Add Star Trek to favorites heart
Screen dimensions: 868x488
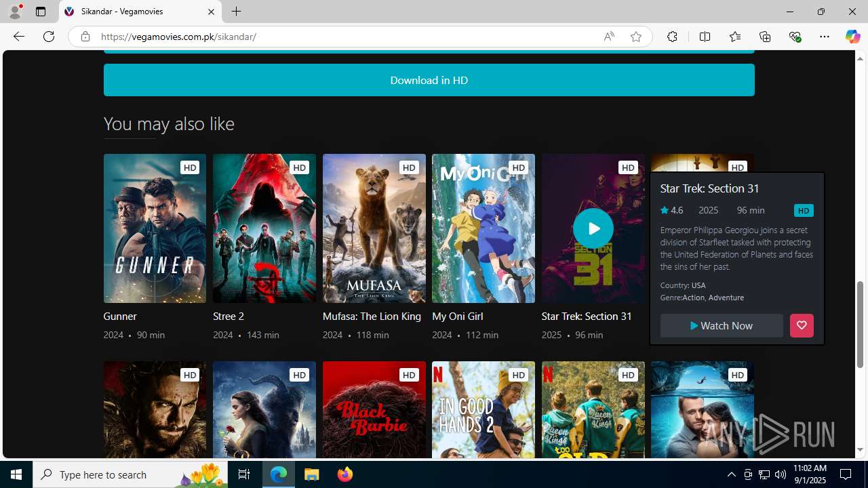point(802,326)
